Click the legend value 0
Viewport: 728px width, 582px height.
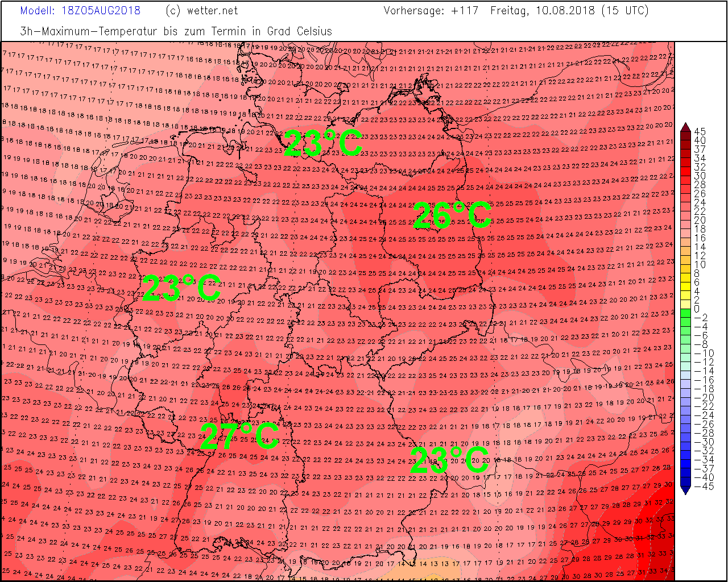[x=697, y=309]
